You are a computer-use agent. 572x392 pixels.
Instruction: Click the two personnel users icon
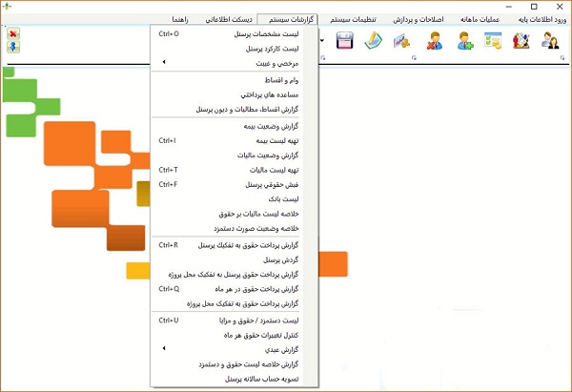tap(550, 41)
